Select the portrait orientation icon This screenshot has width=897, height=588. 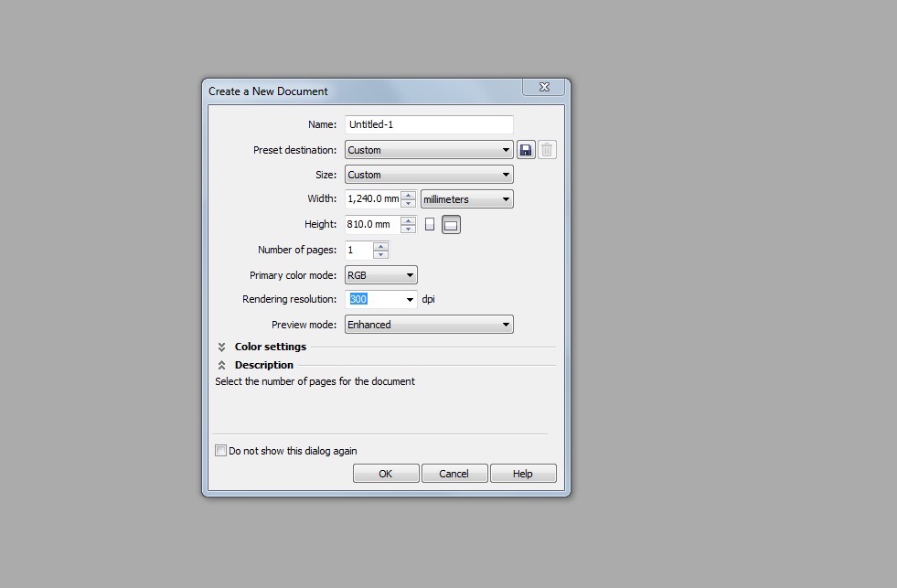[430, 224]
